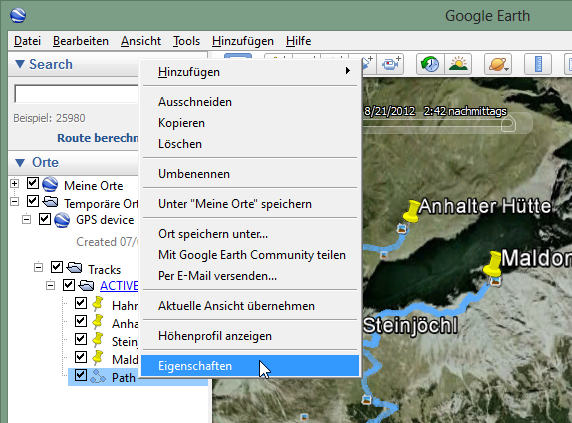Image resolution: width=572 pixels, height=423 pixels.
Task: Click the record tour camera icon
Action: pos(391,64)
